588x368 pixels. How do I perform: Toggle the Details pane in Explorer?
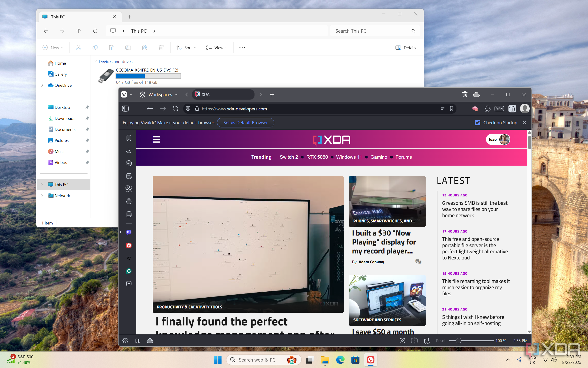pyautogui.click(x=406, y=48)
